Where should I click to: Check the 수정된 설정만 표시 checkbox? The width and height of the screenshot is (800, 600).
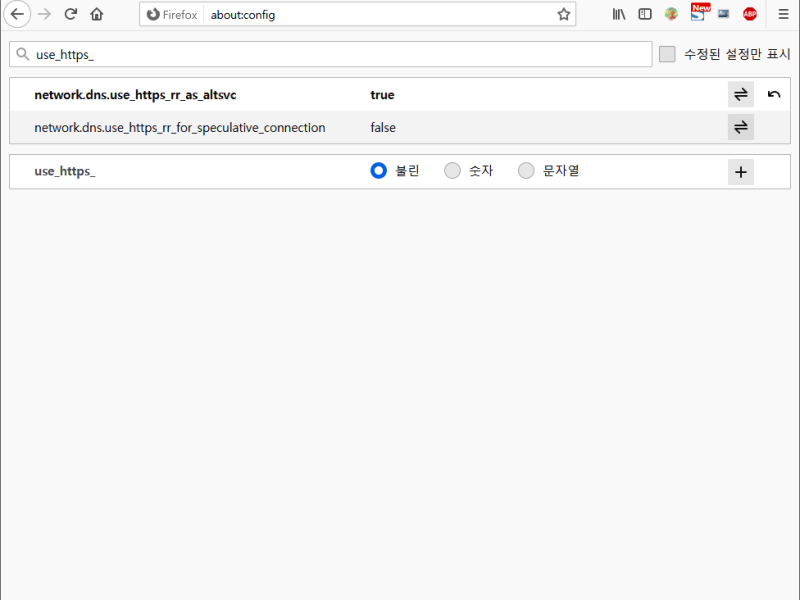[667, 54]
